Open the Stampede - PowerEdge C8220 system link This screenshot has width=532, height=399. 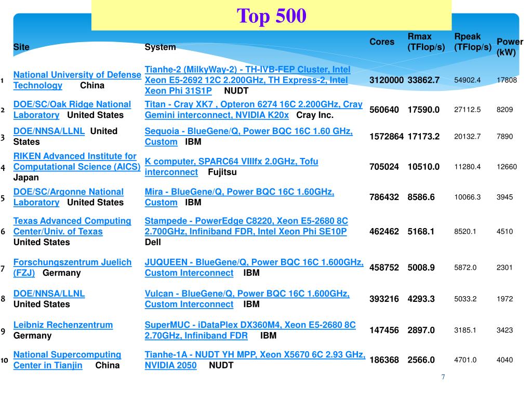coord(246,227)
